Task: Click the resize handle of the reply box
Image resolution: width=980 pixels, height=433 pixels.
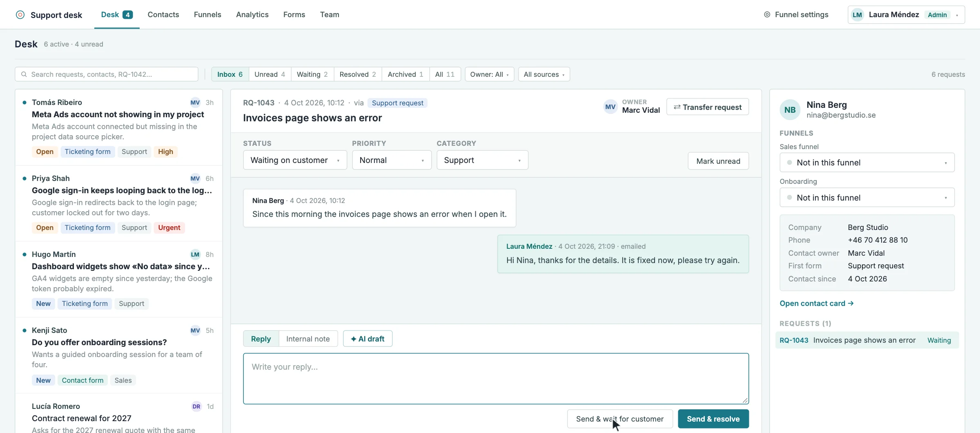Action: click(x=745, y=401)
